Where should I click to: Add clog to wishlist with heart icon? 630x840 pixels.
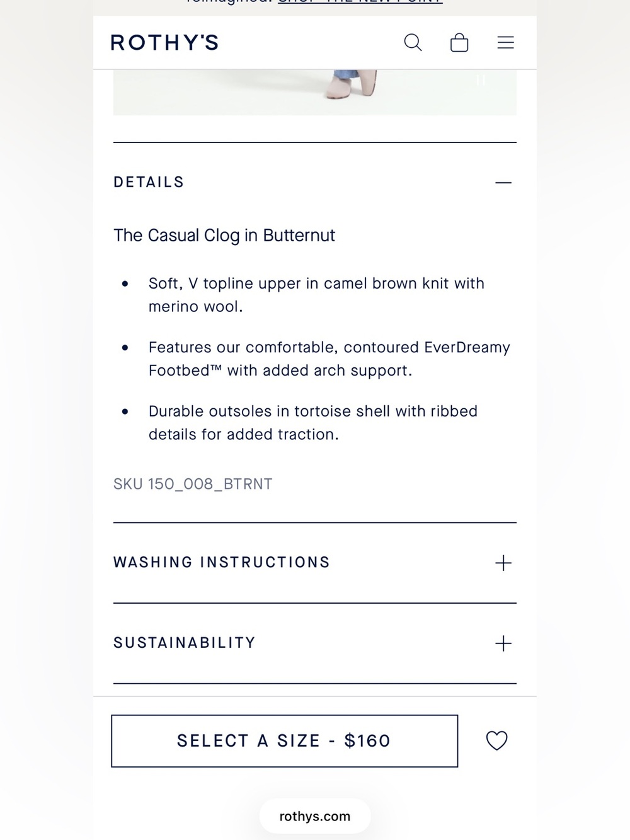pos(496,740)
